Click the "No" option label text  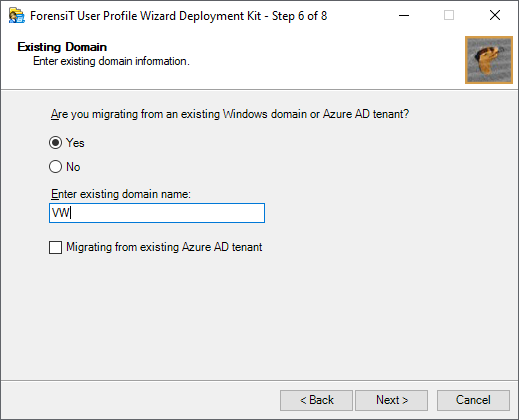(73, 167)
